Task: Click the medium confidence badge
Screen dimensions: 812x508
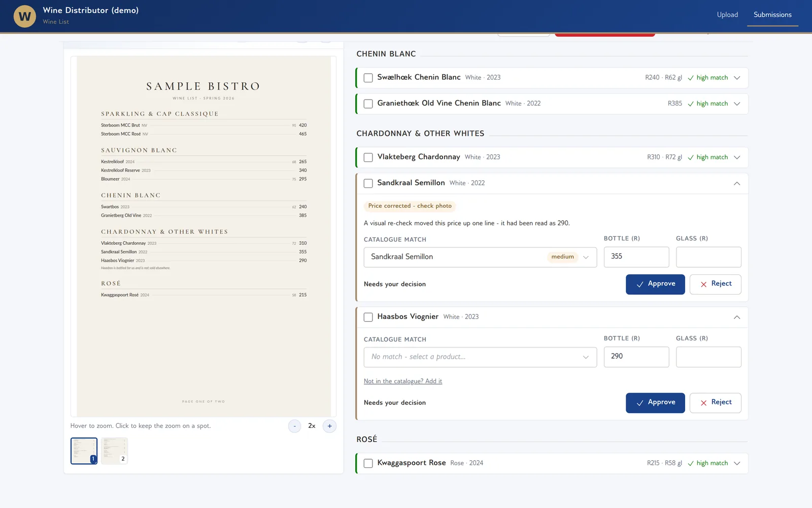Action: 563,257
